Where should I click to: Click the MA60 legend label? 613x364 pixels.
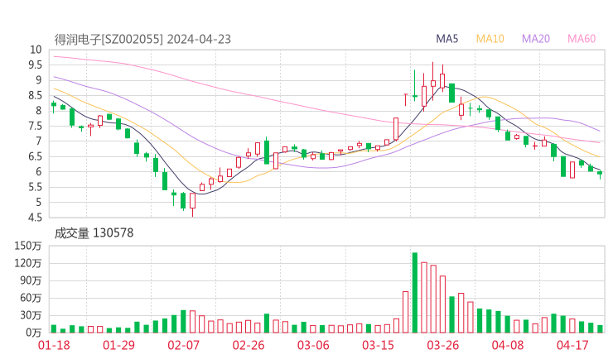(x=582, y=39)
